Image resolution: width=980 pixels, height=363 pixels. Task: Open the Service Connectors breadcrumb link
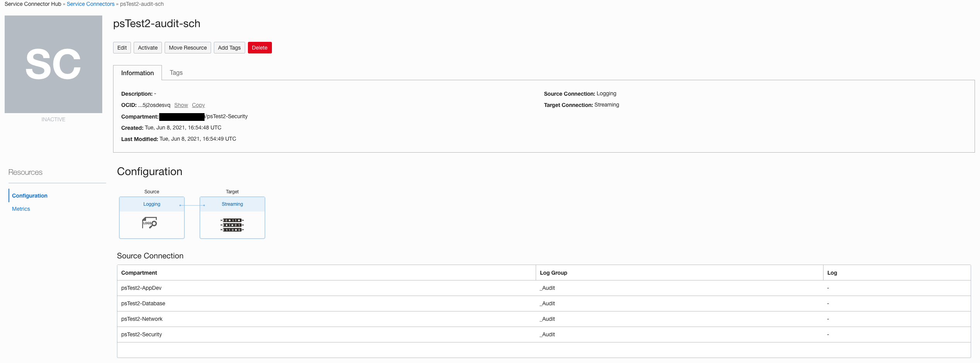click(x=90, y=4)
